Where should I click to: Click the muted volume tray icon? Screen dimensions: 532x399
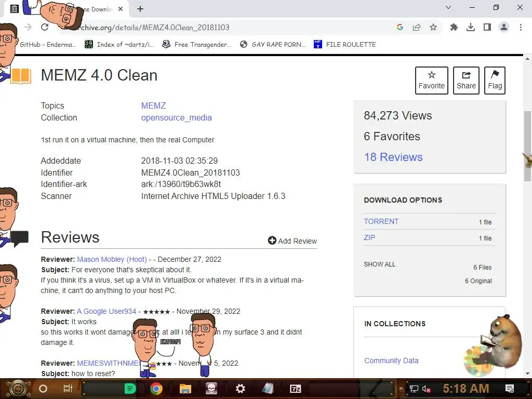[x=426, y=389]
